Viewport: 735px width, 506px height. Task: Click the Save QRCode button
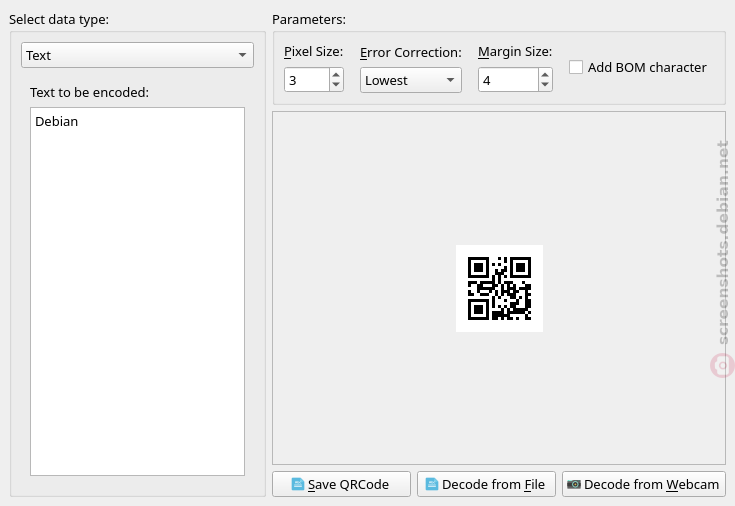click(x=341, y=484)
